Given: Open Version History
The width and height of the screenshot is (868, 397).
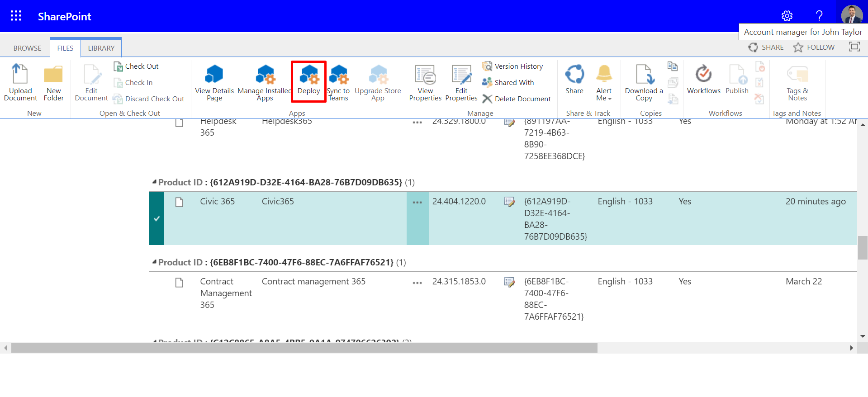Looking at the screenshot, I should tap(512, 66).
